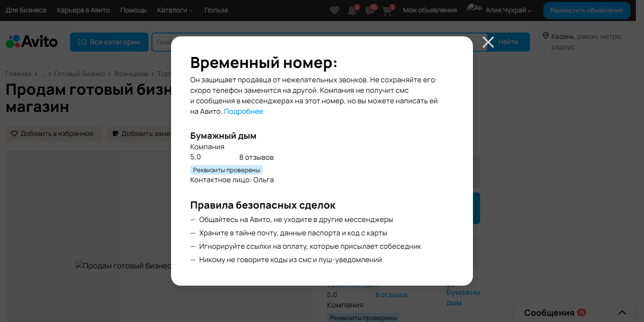The image size is (644, 322).
Task: Click the 8 отзывов link below dialog
Action: (391, 295)
